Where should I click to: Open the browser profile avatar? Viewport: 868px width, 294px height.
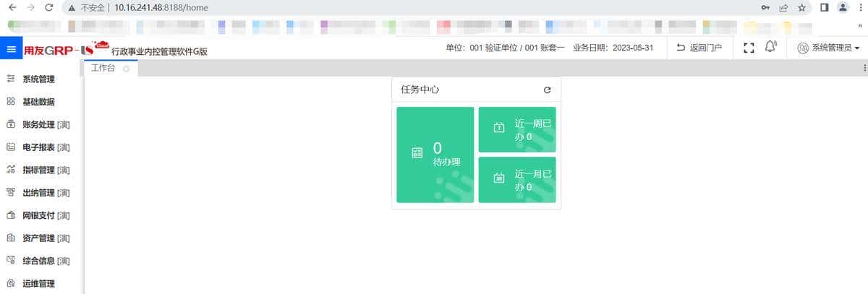point(843,7)
